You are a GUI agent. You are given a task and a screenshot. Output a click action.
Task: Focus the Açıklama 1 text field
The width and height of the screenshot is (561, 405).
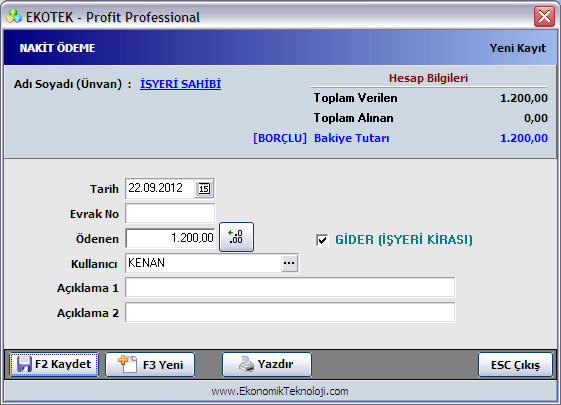coord(290,287)
